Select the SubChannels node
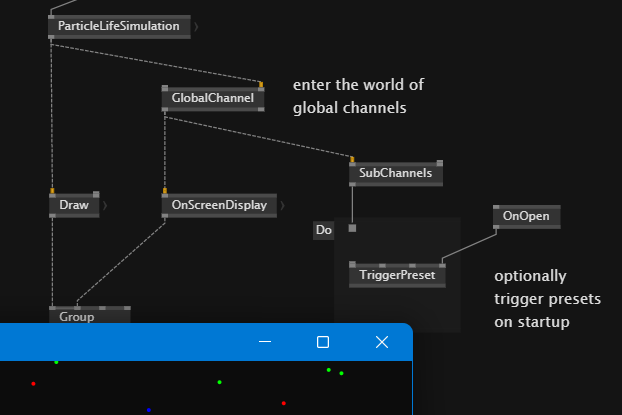The height and width of the screenshot is (415, 622). pos(396,173)
